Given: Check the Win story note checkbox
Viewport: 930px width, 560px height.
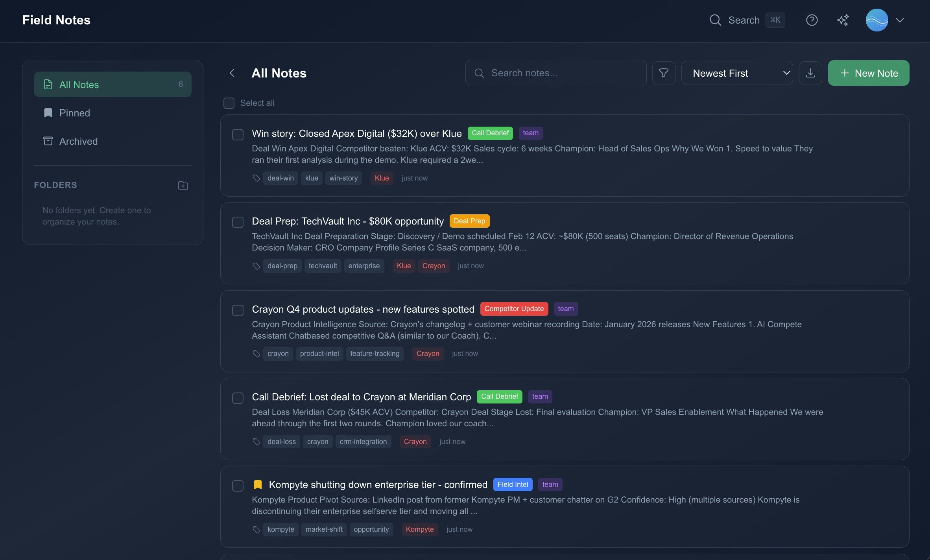Looking at the screenshot, I should pos(238,134).
